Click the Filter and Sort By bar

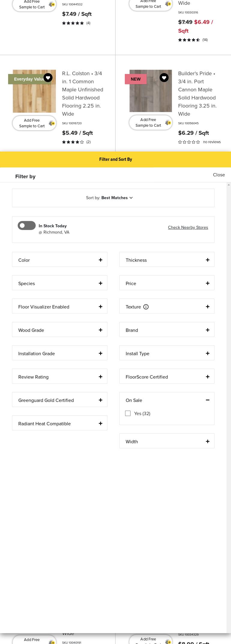pos(115,159)
